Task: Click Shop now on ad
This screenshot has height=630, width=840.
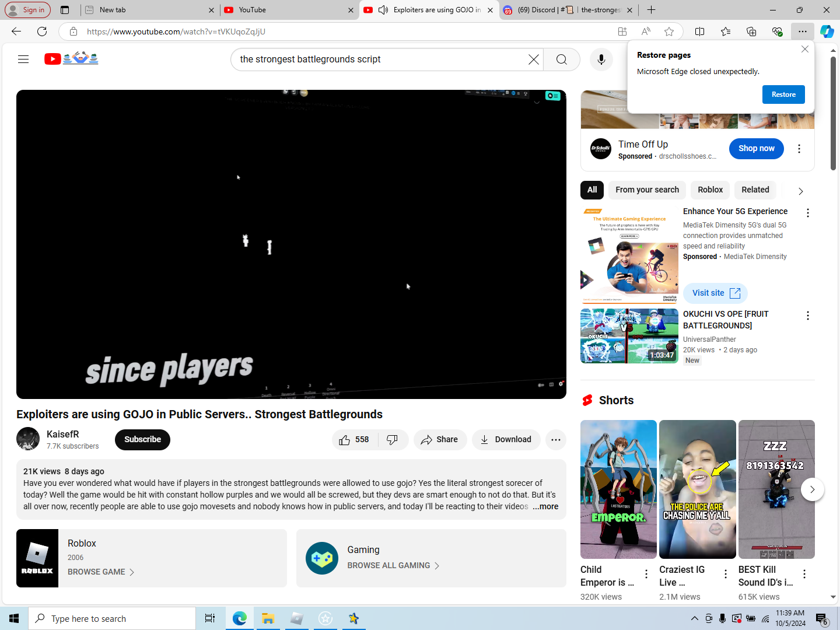Action: pyautogui.click(x=756, y=148)
